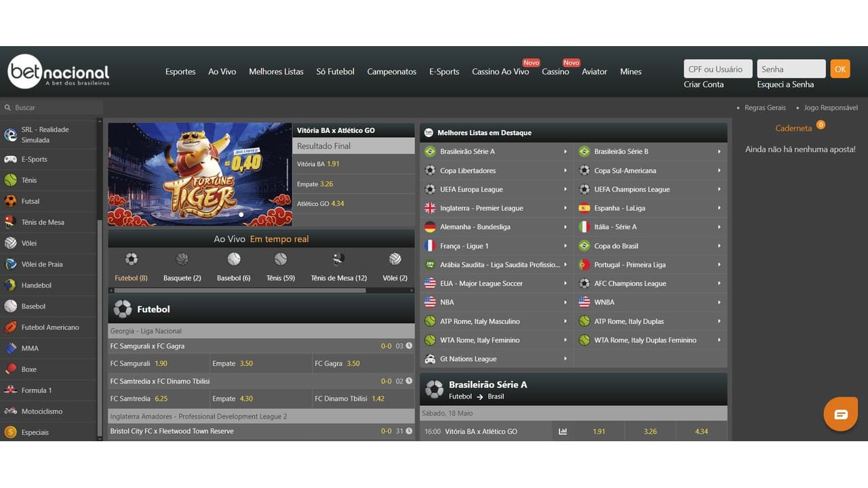Expand Espanha - LaLiga arrow
This screenshot has height=488, width=868.
(719, 208)
